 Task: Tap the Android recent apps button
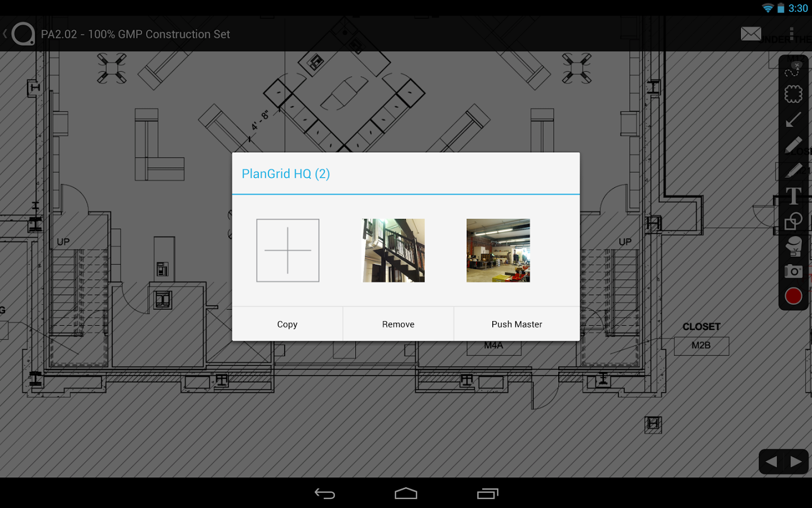488,494
